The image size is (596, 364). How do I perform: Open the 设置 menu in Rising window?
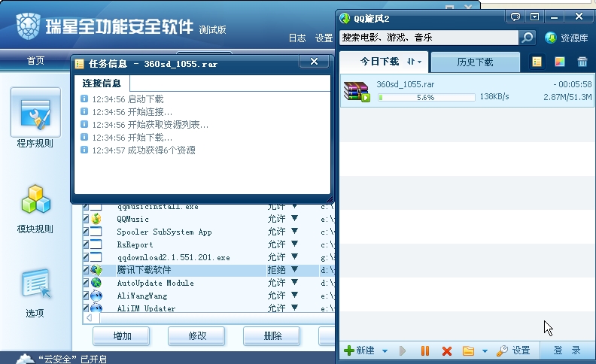(324, 38)
